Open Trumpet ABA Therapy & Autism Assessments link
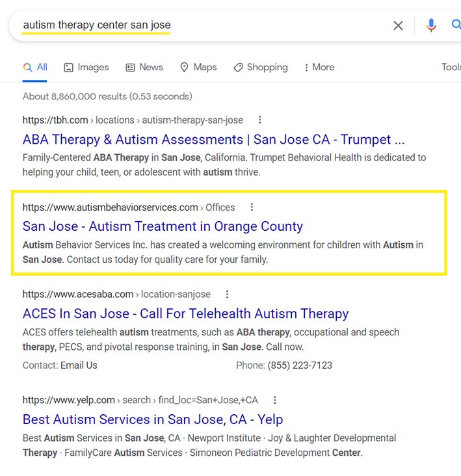The width and height of the screenshot is (461, 476). point(213,140)
